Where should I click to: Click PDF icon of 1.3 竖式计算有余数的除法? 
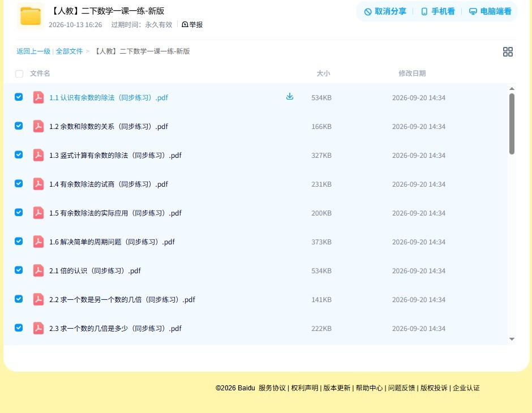(38, 155)
